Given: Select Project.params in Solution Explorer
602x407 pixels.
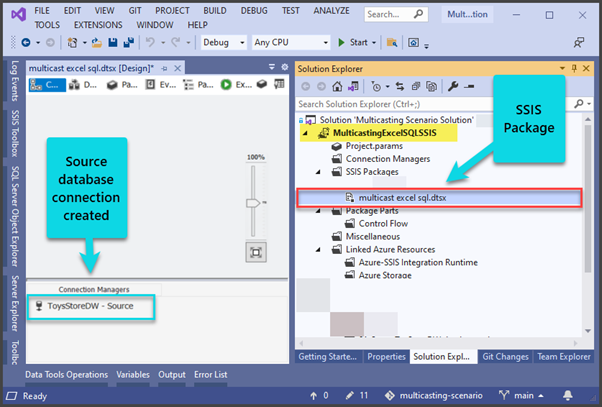Looking at the screenshot, I should point(374,146).
